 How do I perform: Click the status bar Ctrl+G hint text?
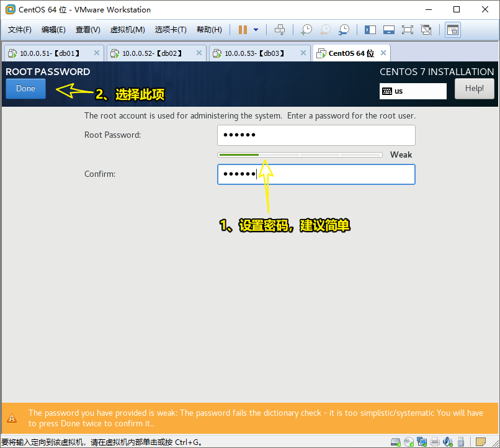(101, 442)
